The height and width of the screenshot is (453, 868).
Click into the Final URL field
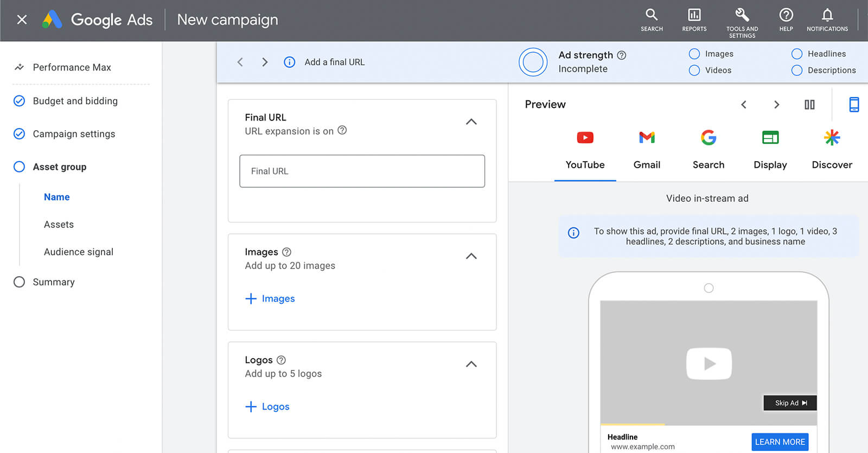[362, 171]
